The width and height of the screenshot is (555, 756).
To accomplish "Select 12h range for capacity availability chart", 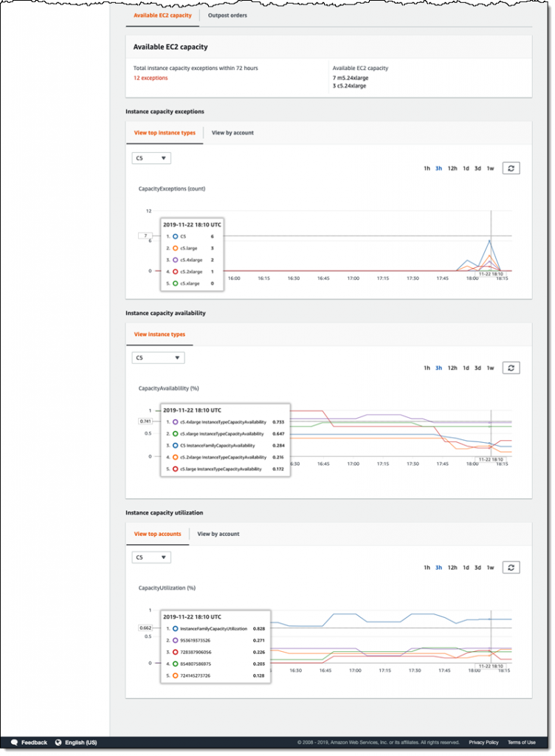I will click(452, 368).
